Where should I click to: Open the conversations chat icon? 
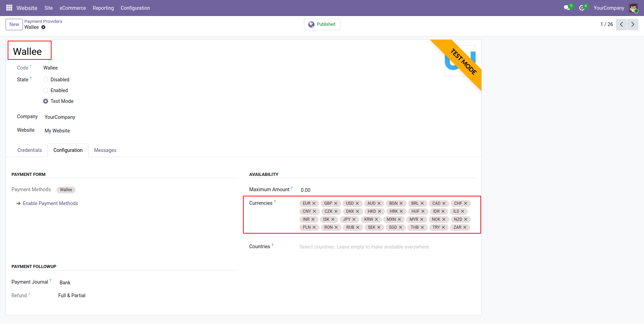[567, 8]
